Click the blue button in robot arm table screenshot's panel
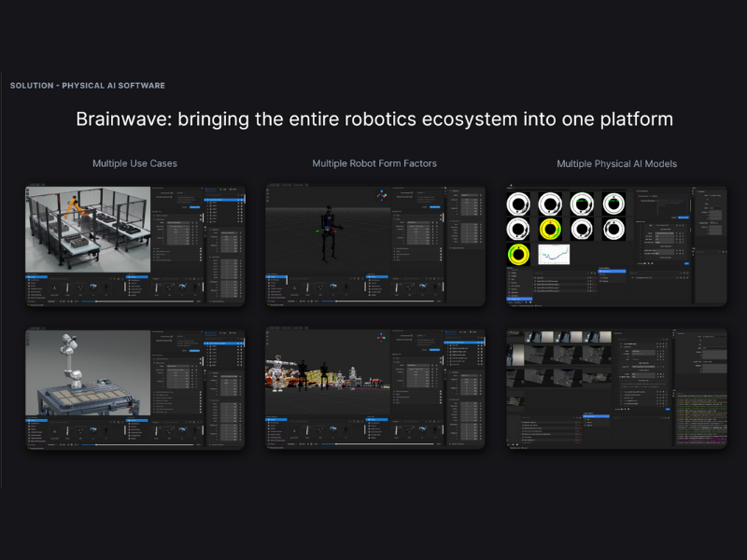Viewport: 747px width, 560px height. (x=195, y=351)
